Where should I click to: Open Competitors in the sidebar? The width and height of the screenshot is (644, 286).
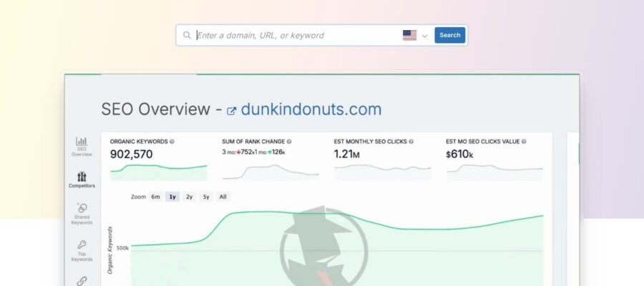82,179
